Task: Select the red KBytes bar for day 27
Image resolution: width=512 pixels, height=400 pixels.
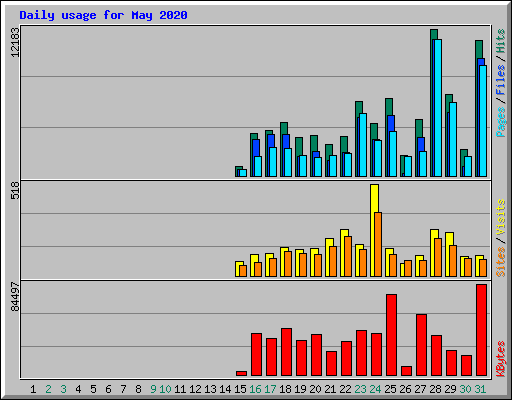Action: (421, 345)
